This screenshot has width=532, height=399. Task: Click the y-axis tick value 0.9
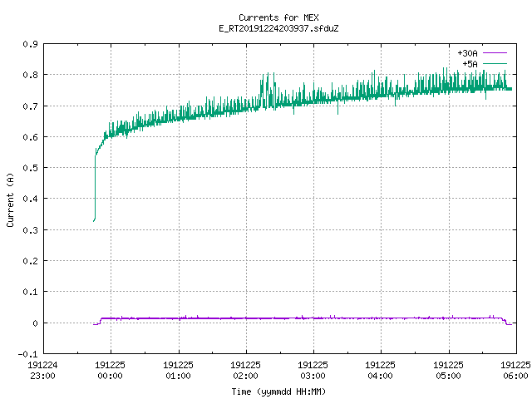(30, 44)
